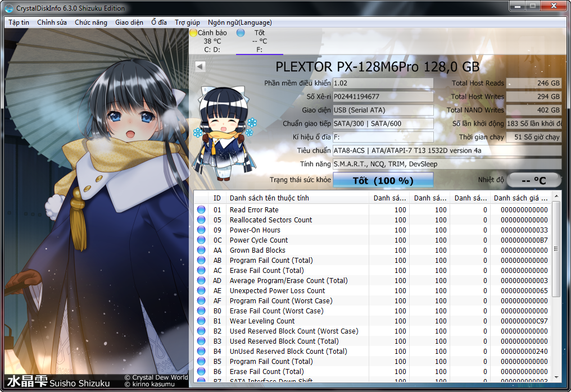
Task: Click status orb for UnUsed Reserved Block Count
Action: point(201,351)
